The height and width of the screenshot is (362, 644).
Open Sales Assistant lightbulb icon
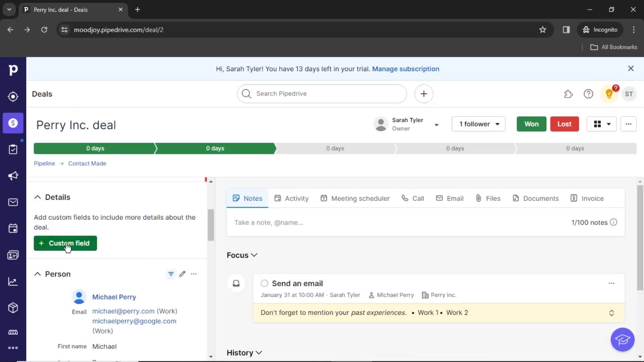point(609,94)
